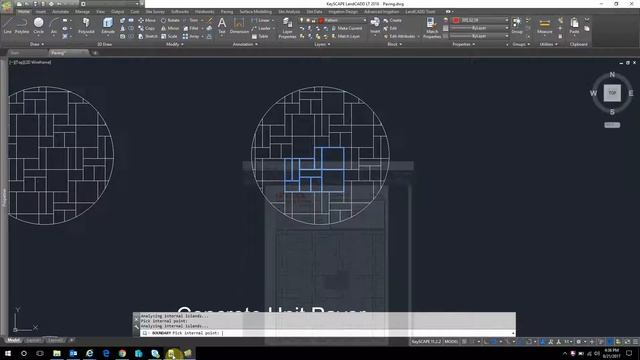Open Layer Properties manager

click(287, 28)
